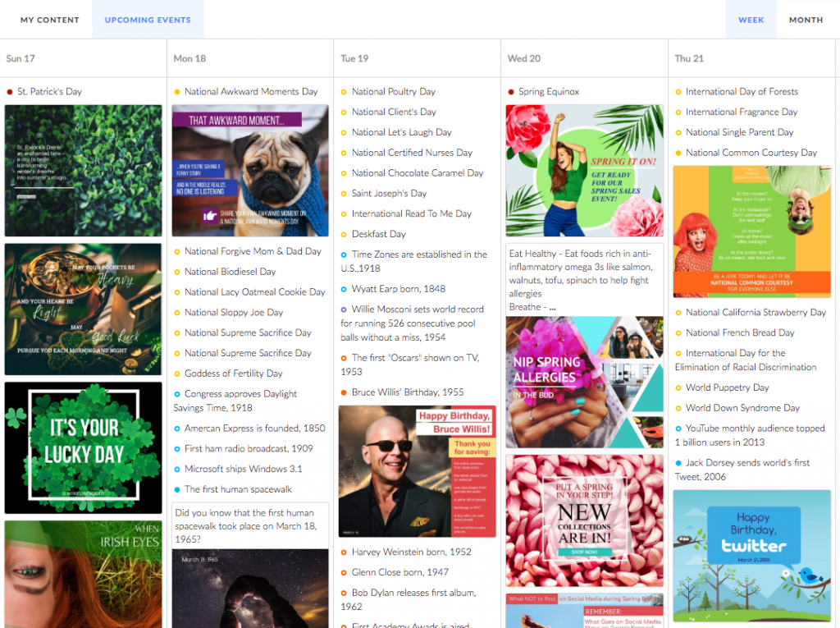Open the 'It's Your Lucky Day' clover image
The height and width of the screenshot is (628, 840).
[83, 447]
